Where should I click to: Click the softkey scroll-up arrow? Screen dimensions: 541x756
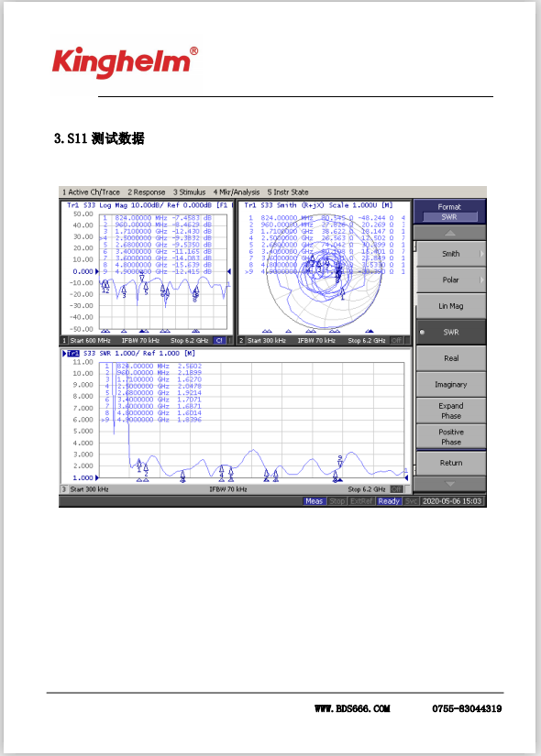tap(450, 233)
